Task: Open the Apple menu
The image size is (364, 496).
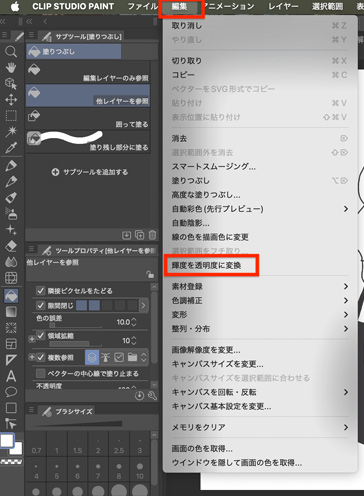Action: coord(15,7)
